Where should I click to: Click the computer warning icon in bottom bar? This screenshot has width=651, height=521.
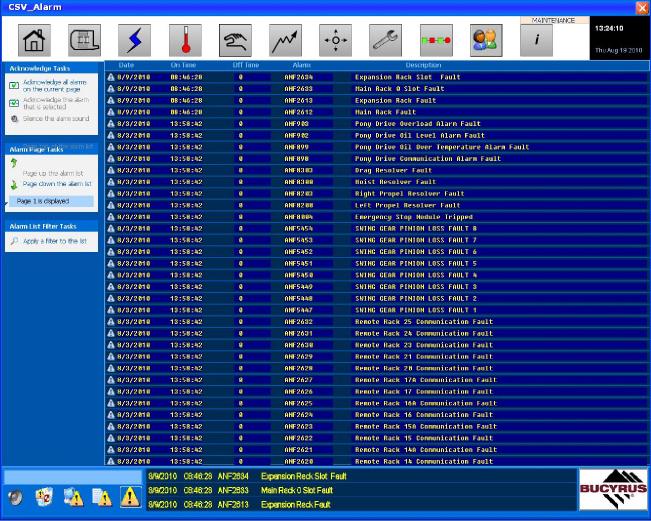coord(73,497)
